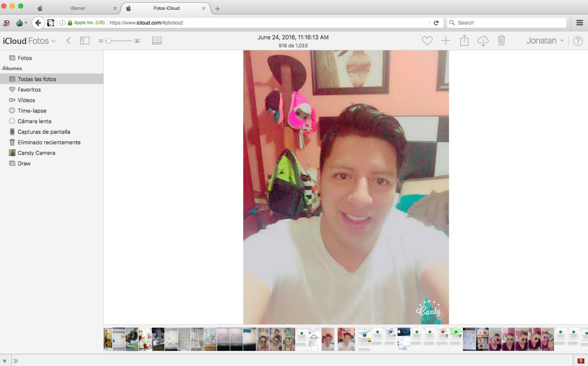Select the first thumbnail in the filmstrip

point(108,339)
